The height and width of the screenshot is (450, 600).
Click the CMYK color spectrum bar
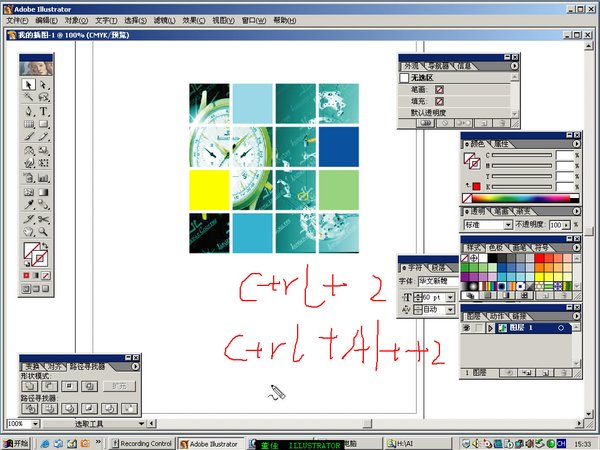tap(521, 198)
